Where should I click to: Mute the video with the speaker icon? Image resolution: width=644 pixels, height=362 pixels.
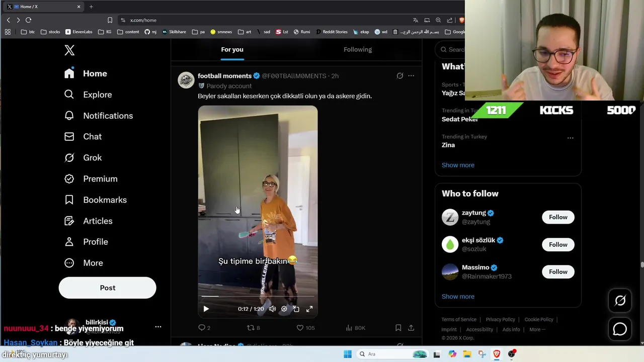coord(272,309)
